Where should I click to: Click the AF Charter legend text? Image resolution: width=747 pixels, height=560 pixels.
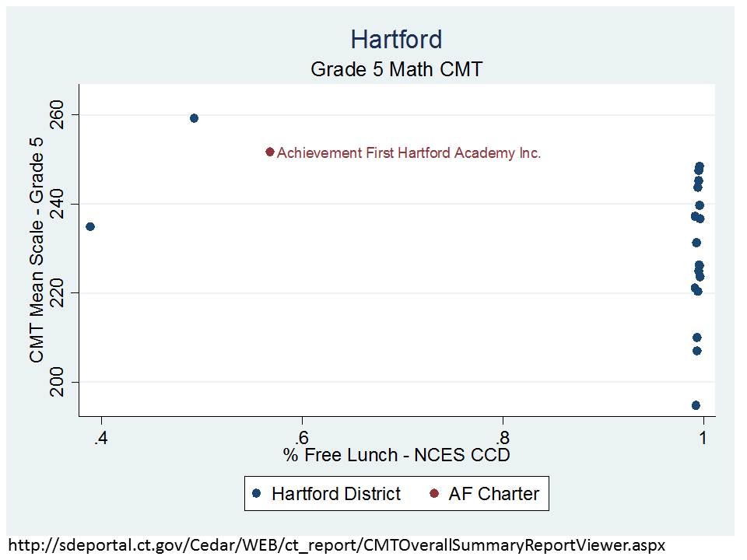[x=493, y=494]
